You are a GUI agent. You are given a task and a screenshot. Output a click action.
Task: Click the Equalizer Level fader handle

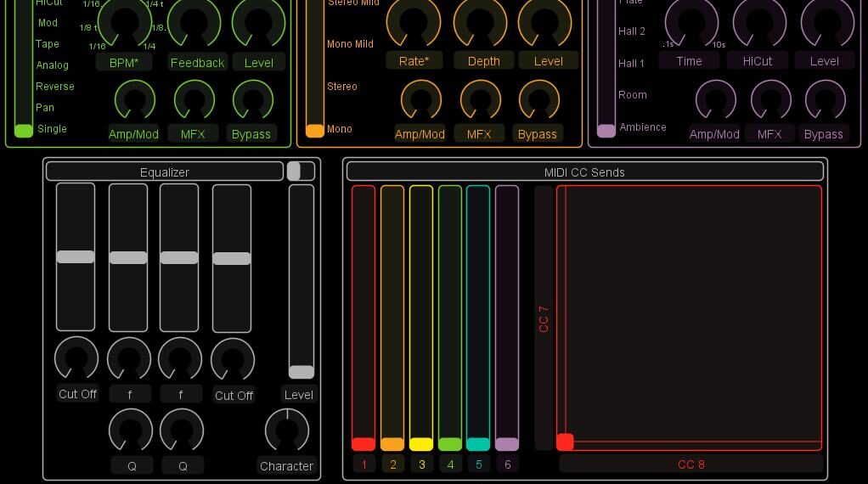click(302, 372)
